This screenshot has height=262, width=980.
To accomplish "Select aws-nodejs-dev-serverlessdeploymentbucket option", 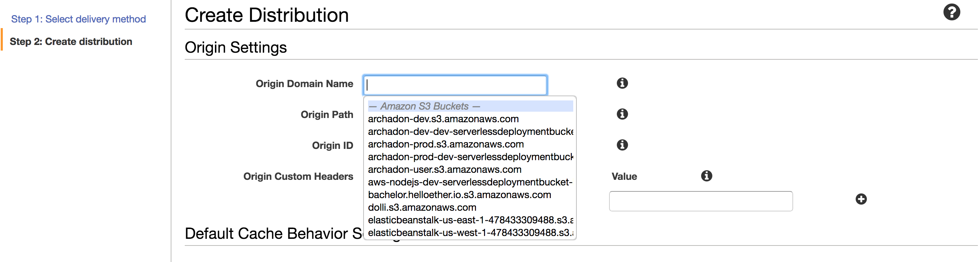I will [x=470, y=182].
